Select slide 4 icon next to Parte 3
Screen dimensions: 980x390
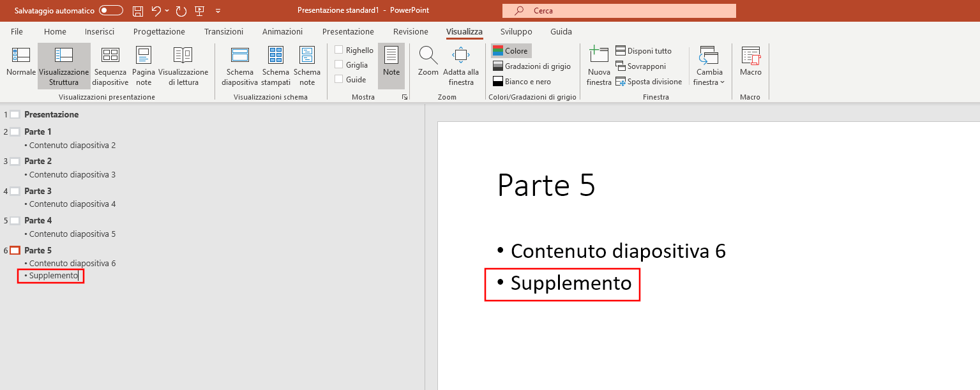(x=15, y=191)
